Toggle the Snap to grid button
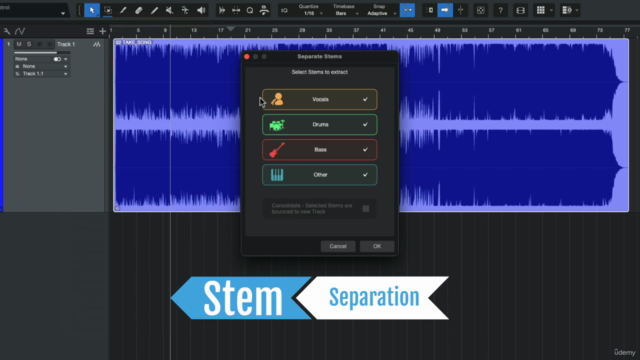Screen dimensions: 640x360 coord(407,10)
